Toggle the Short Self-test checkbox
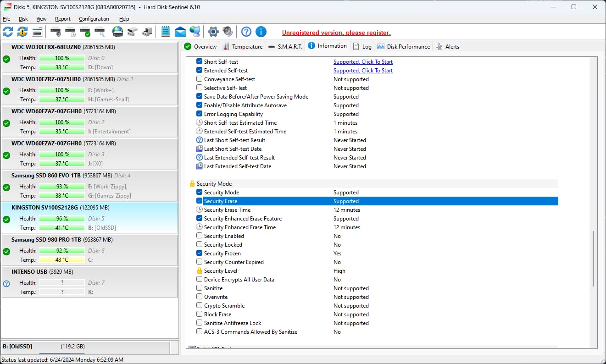 (x=199, y=62)
